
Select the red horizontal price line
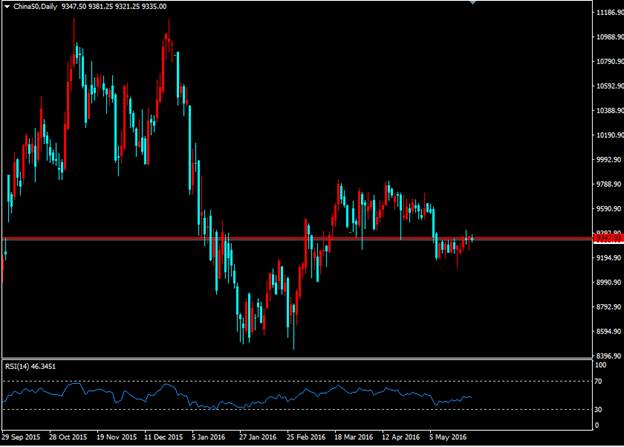[x=297, y=238]
